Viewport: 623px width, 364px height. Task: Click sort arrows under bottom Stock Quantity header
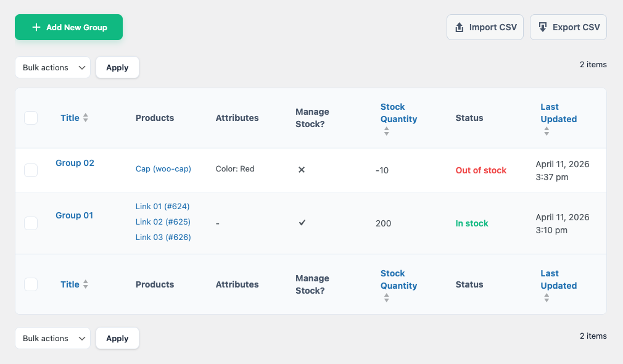[x=386, y=298]
